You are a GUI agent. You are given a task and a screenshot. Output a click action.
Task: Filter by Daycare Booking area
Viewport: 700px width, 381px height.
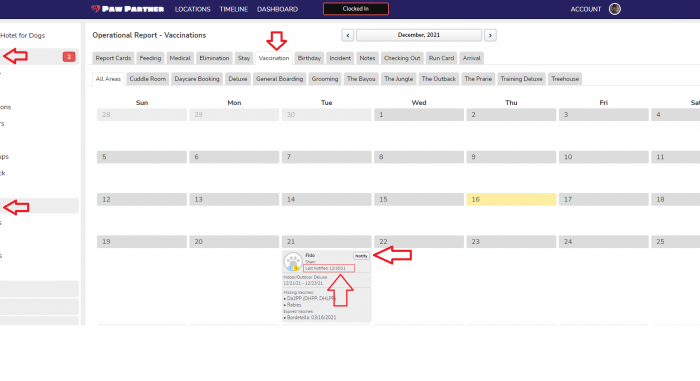click(197, 79)
